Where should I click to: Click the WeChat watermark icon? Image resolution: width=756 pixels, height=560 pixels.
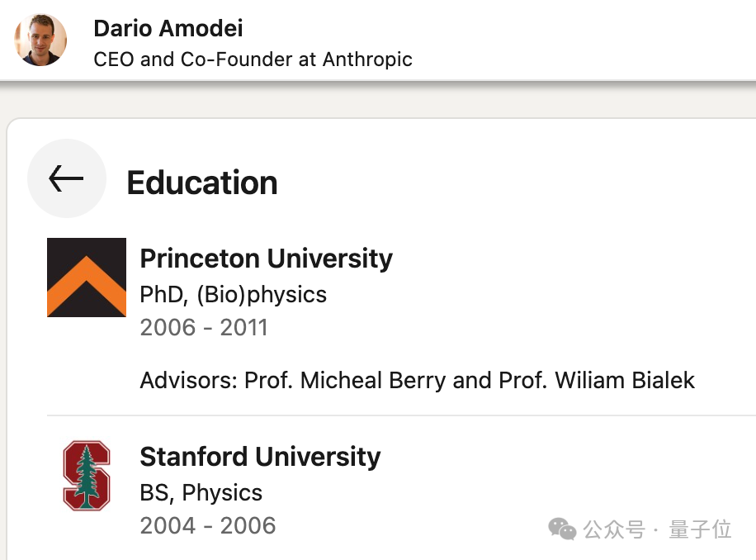pos(563,529)
